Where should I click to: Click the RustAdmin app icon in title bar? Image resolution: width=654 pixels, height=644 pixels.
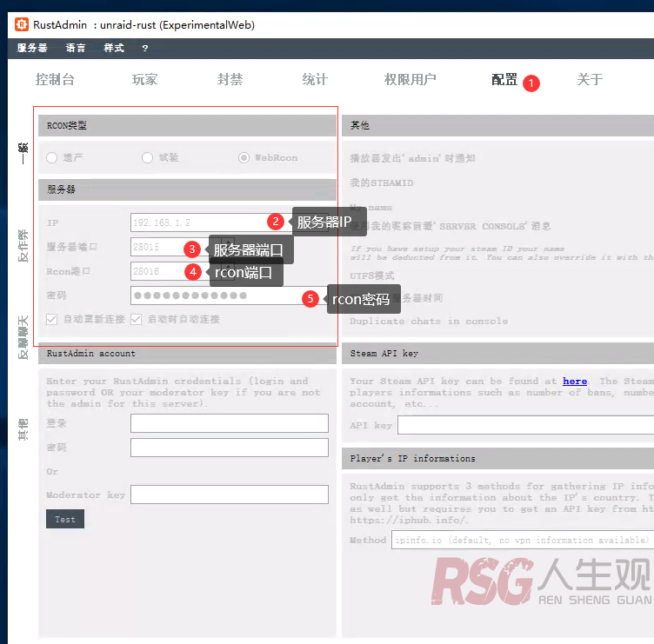point(22,24)
